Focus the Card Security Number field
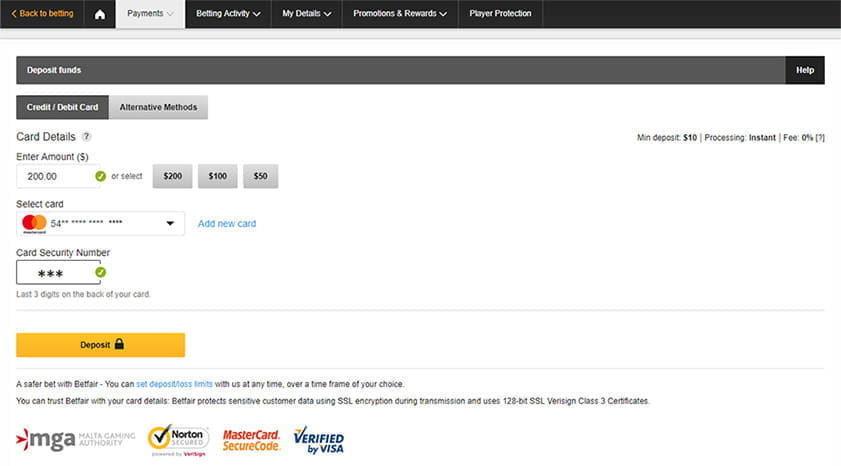The width and height of the screenshot is (841, 466). pos(58,272)
